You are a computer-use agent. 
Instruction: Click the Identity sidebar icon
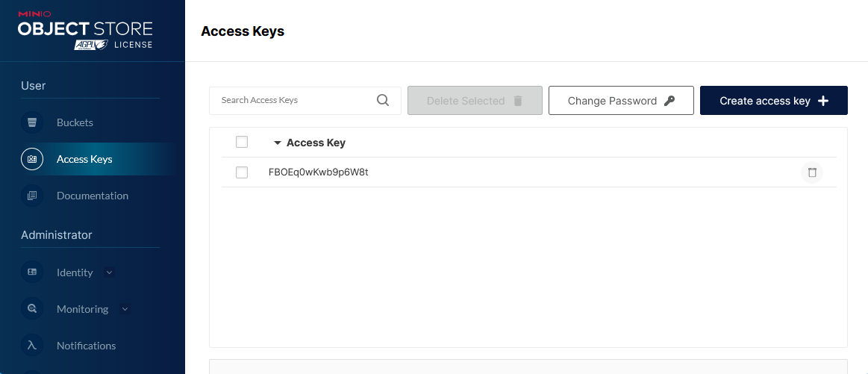pos(32,272)
